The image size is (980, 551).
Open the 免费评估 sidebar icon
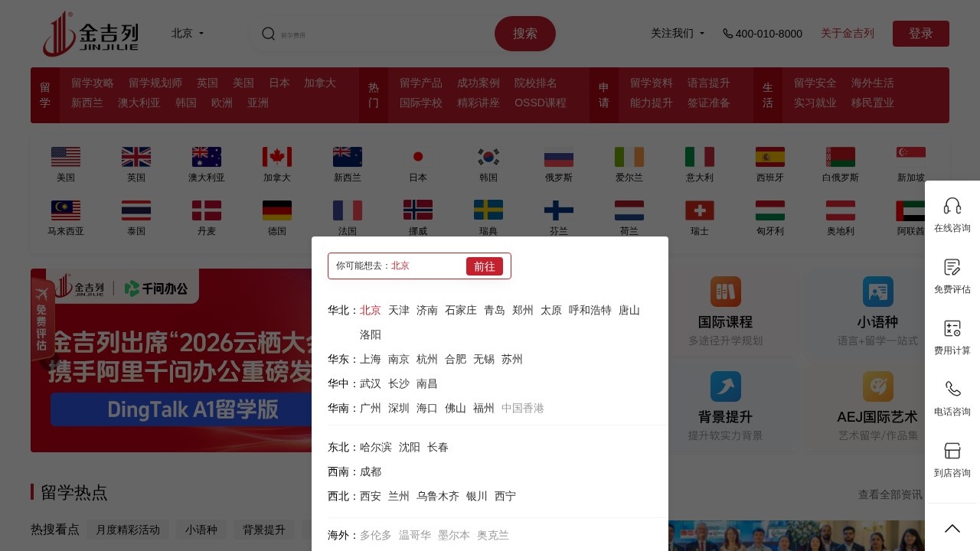952,267
